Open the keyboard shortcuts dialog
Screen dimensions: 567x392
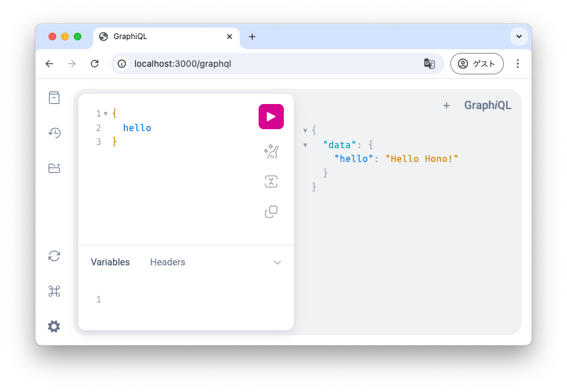(54, 291)
